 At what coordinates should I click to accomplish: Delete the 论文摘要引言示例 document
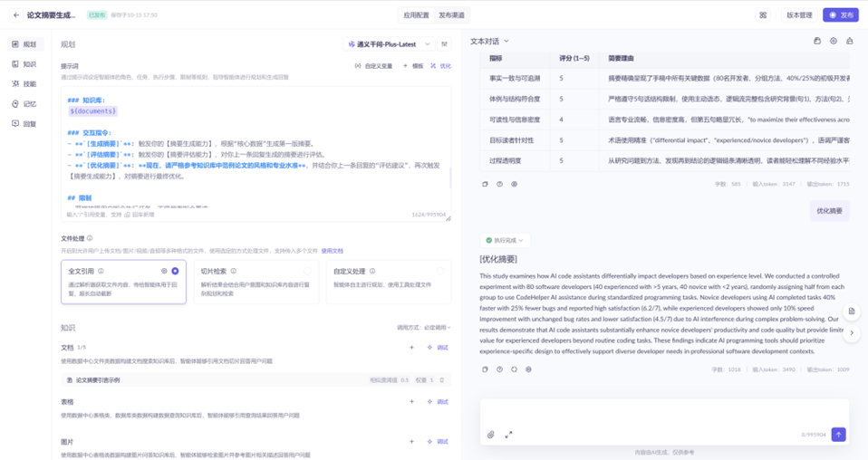click(x=442, y=380)
